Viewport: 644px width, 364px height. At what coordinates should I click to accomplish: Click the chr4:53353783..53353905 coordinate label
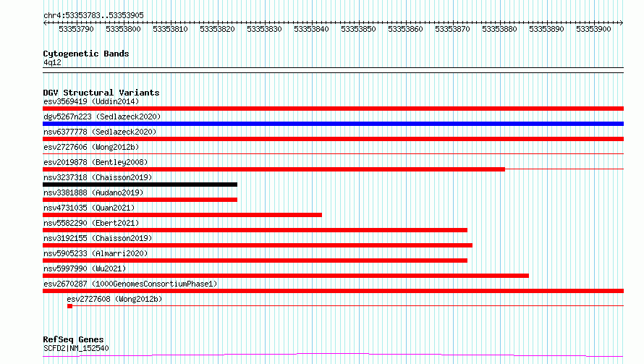coord(93,15)
